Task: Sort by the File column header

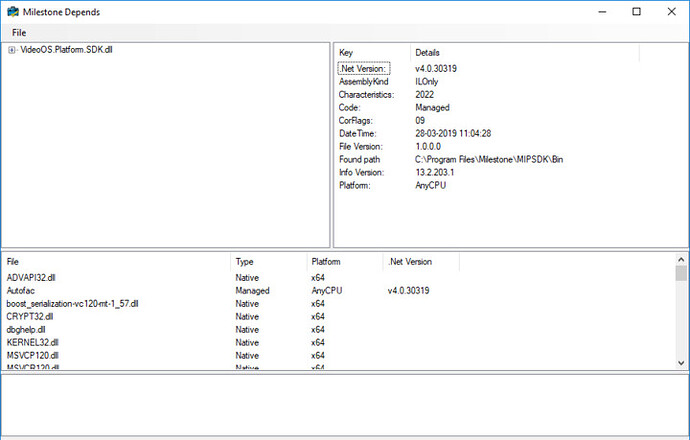Action: click(13, 262)
